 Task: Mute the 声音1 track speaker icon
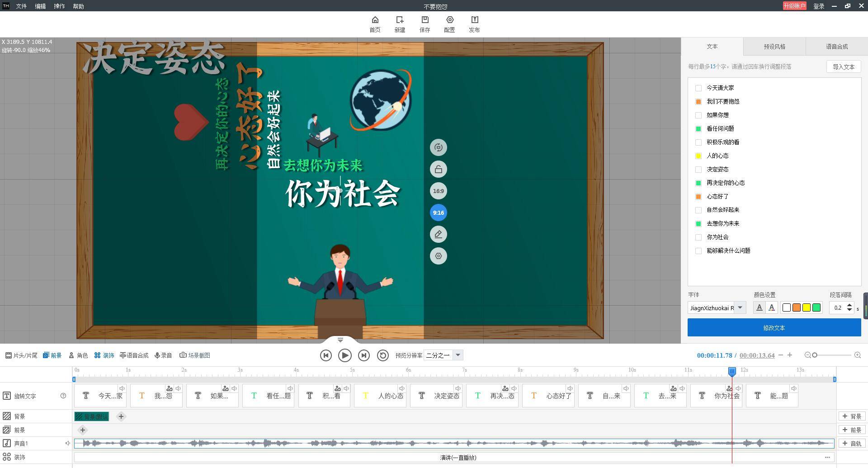tap(67, 444)
